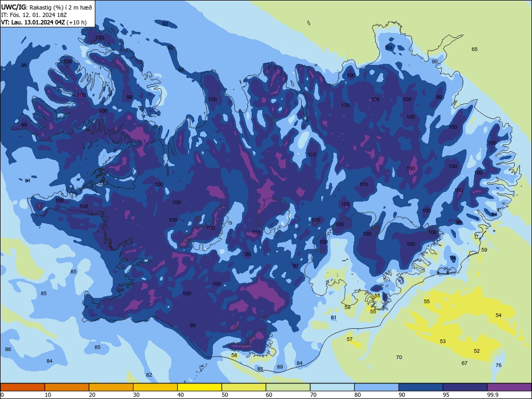
Task: Click the purple above-99.9 legend swatch
Action: pyautogui.click(x=509, y=387)
